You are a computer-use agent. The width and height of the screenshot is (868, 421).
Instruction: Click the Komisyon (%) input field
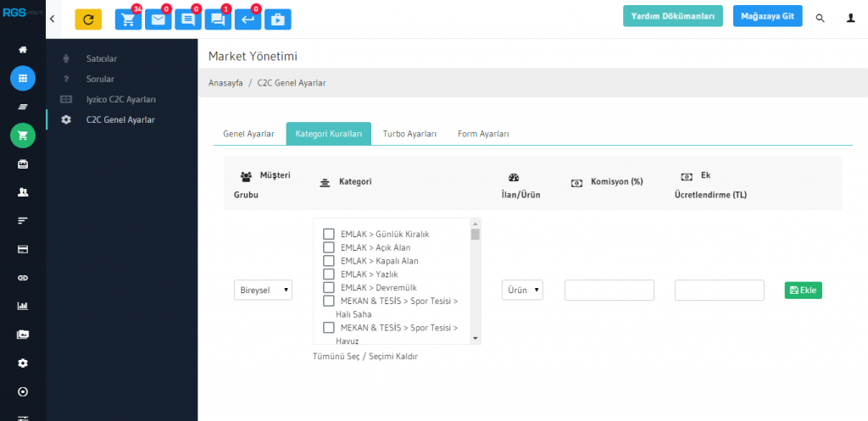tap(609, 290)
